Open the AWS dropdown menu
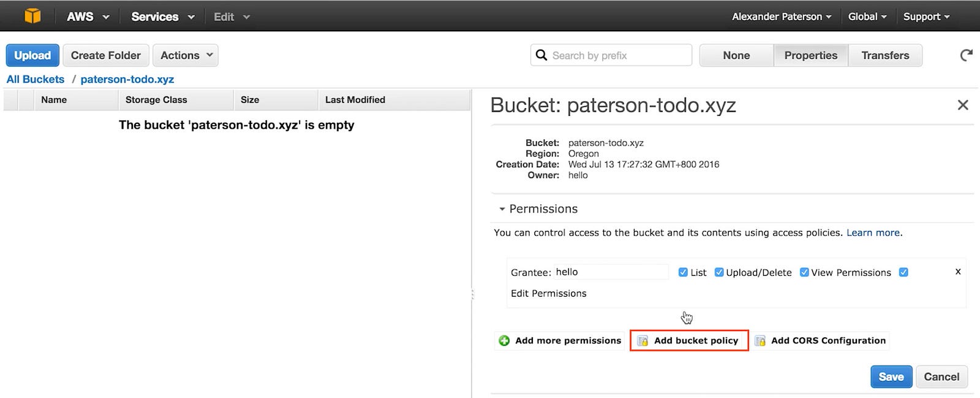Screen dimensions: 980x398 [88, 17]
